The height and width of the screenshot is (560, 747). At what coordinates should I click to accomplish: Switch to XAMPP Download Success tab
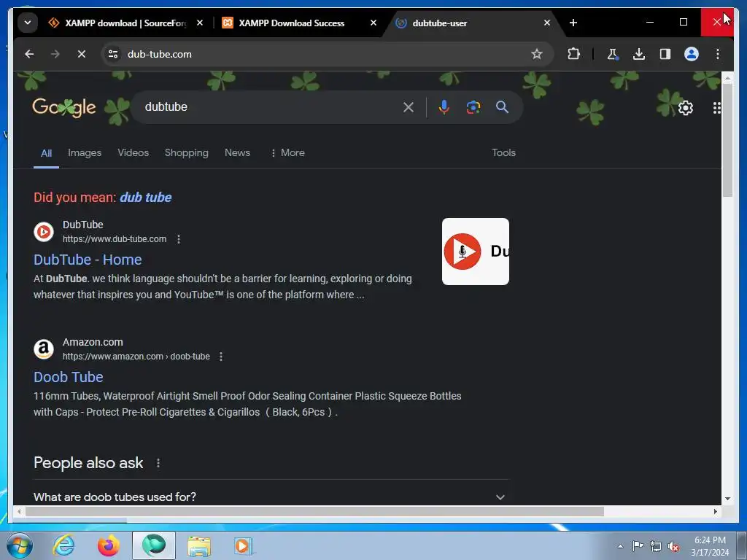292,23
